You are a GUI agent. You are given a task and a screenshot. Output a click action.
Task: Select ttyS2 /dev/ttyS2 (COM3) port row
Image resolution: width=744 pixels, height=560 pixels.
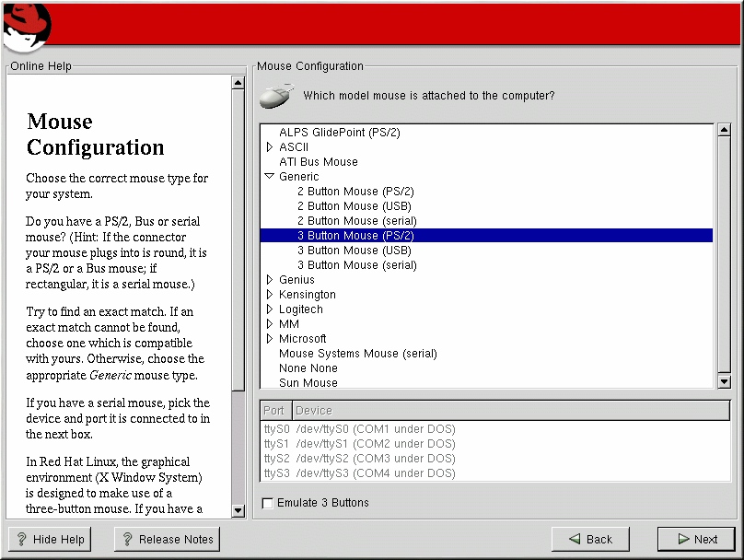pos(495,459)
